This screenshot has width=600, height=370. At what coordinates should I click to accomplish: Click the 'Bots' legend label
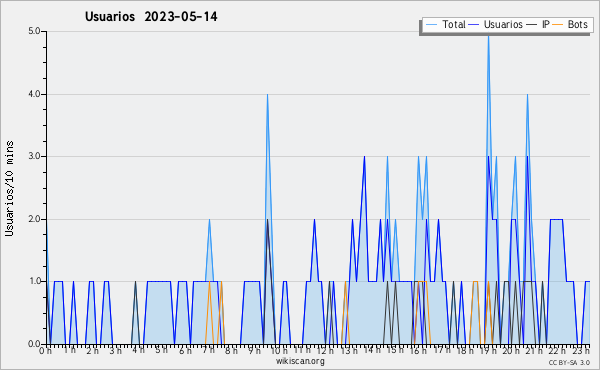coord(577,25)
